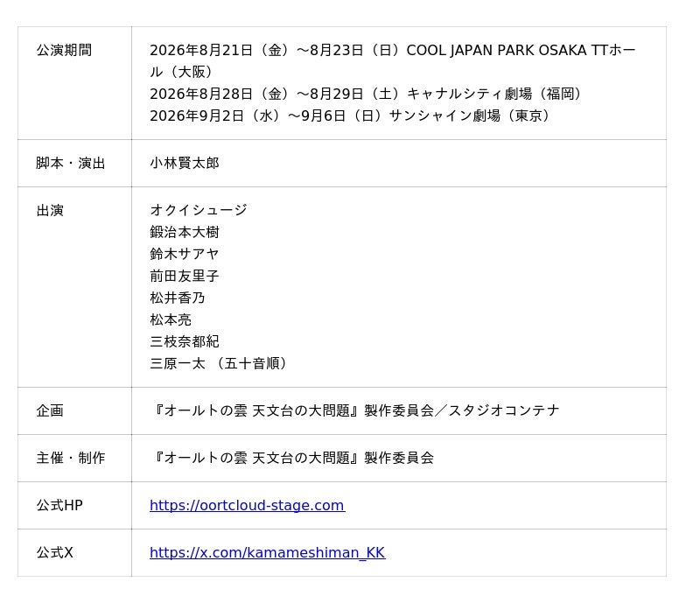Click the name 小林賢太郎
This screenshot has height=603, width=700.
(185, 163)
